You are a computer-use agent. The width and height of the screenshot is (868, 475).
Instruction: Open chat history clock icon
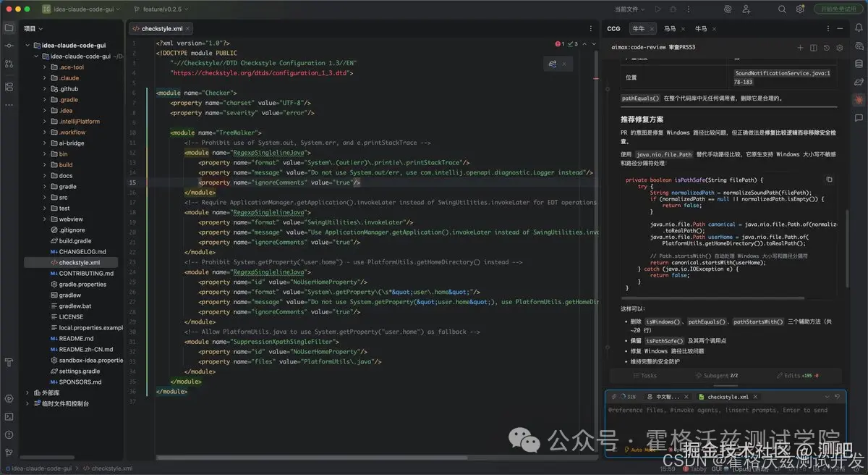[x=827, y=48]
